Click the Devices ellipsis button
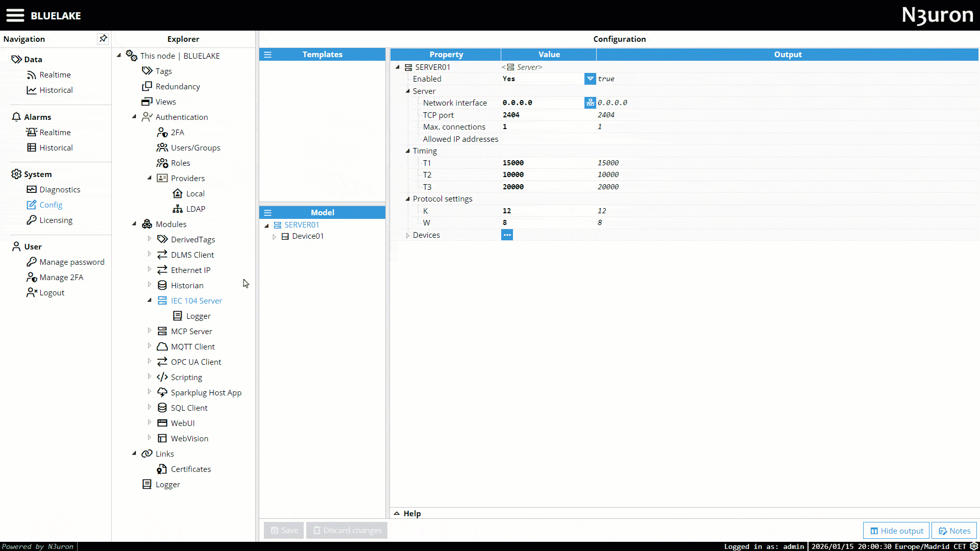Screen dimensions: 980x551 pos(507,235)
